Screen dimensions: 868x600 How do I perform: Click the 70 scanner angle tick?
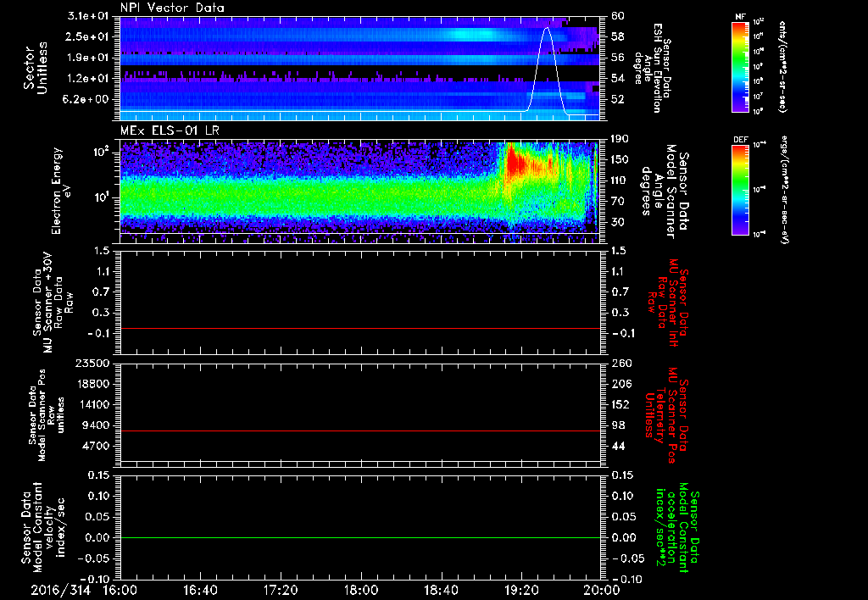pos(618,202)
